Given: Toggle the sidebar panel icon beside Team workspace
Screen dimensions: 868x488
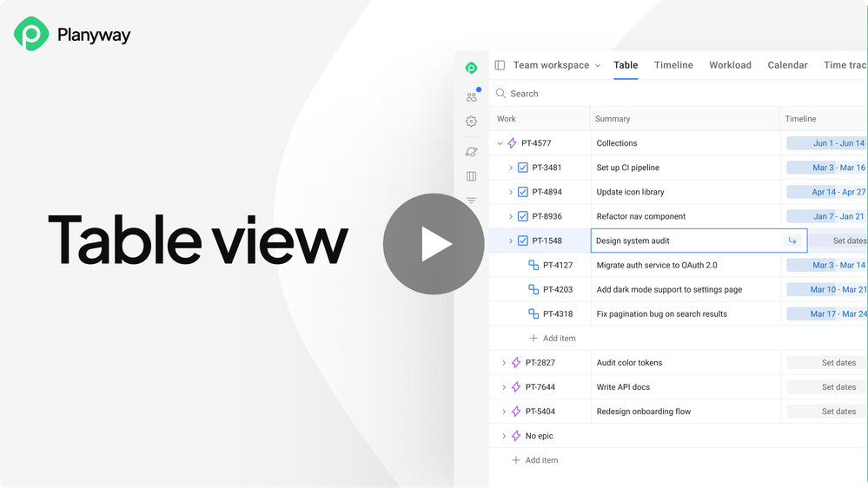Looking at the screenshot, I should 500,65.
